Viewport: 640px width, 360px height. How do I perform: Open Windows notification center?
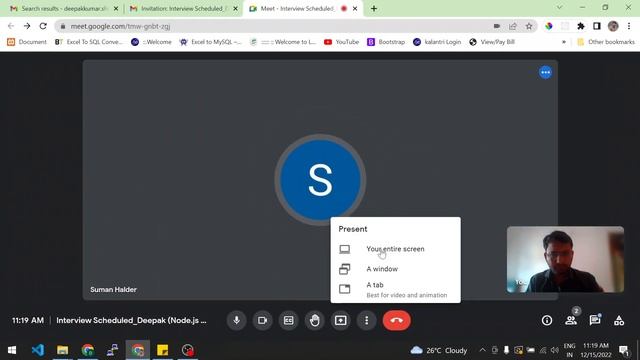pyautogui.click(x=624, y=350)
